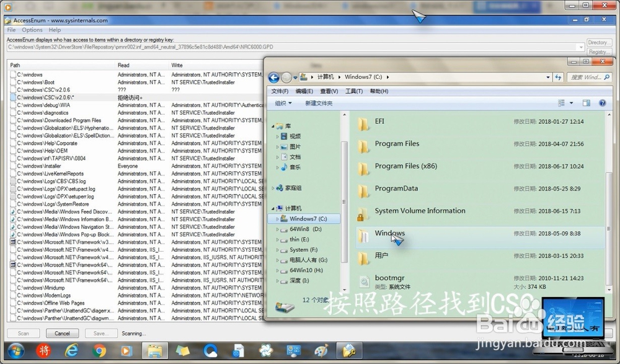The width and height of the screenshot is (620, 364).
Task: Select the ProgramData folder icon
Action: 363,190
